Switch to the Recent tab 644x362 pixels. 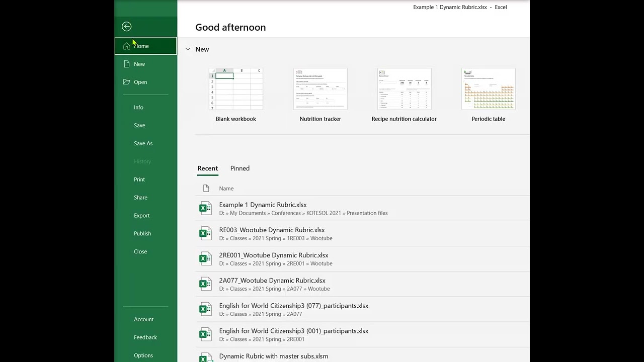point(208,168)
